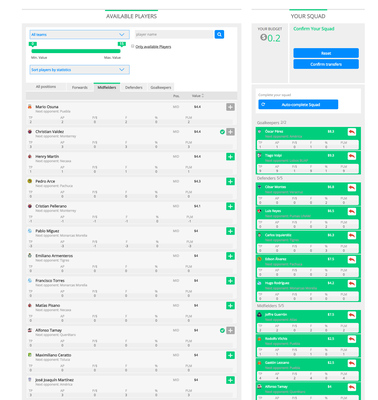This screenshot has width=378, height=400.
Task: Add Maximiliano Ceratto with the plus icon
Action: click(x=230, y=355)
